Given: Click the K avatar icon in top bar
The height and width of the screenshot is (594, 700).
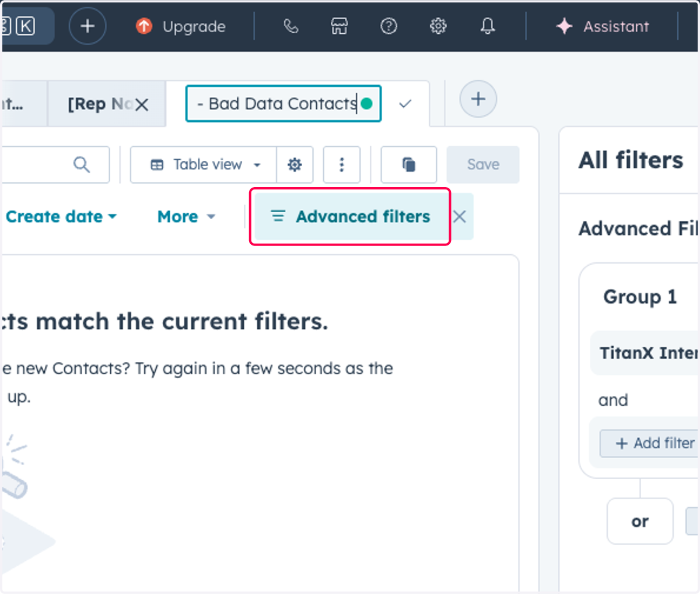Looking at the screenshot, I should (25, 26).
